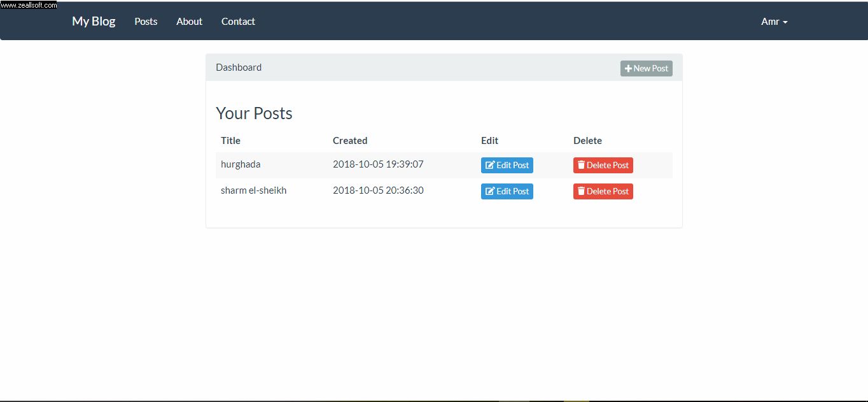Click the date 2018-10-05 20:36:30

tap(378, 190)
